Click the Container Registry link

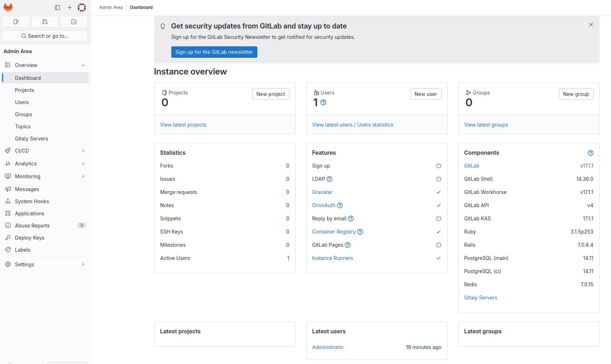pos(334,232)
